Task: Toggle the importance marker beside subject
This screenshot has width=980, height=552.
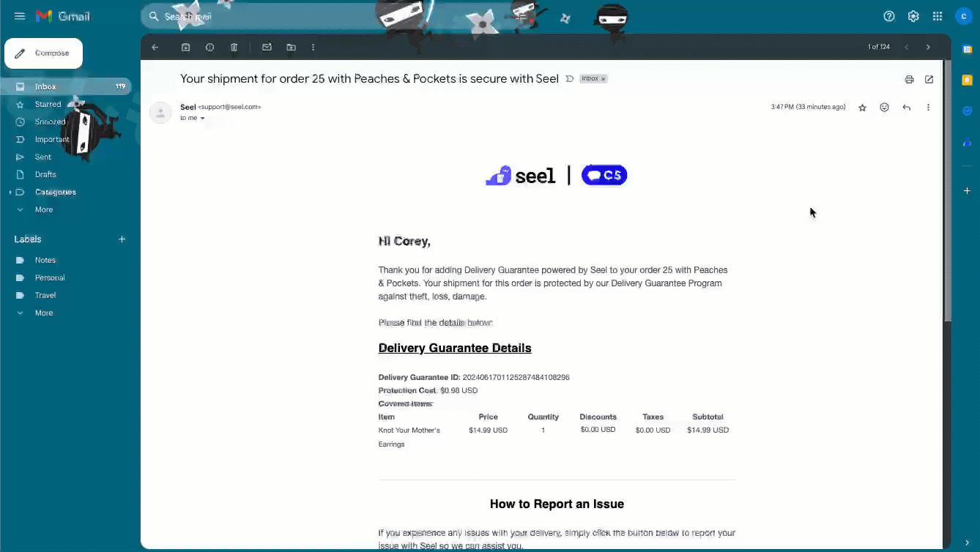Action: click(x=570, y=78)
